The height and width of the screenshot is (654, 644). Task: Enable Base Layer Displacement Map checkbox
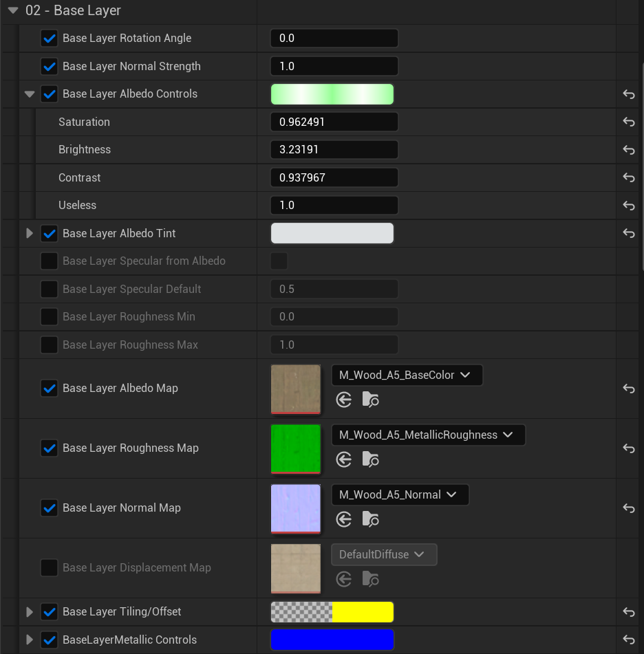[x=50, y=567]
